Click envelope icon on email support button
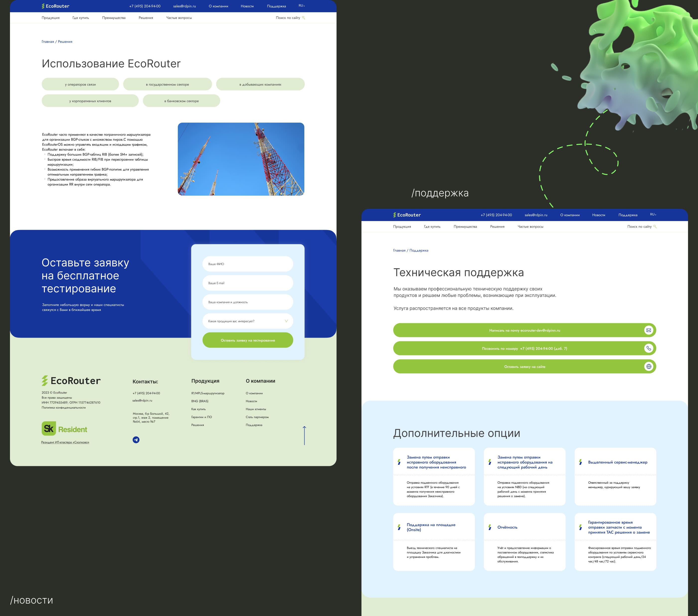This screenshot has width=698, height=616. coord(648,330)
